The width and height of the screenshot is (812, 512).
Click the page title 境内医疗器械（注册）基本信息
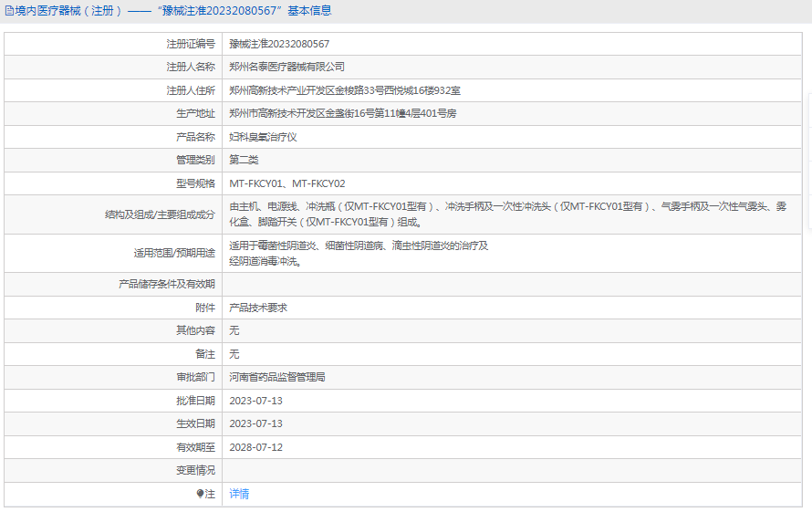point(173,11)
